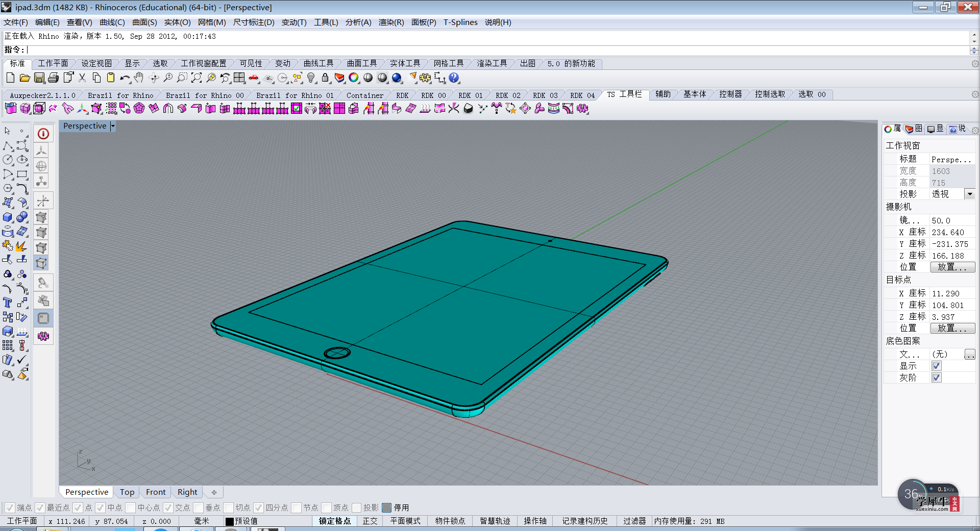Switch to the Top viewport tab
This screenshot has width=980, height=531.
click(127, 492)
